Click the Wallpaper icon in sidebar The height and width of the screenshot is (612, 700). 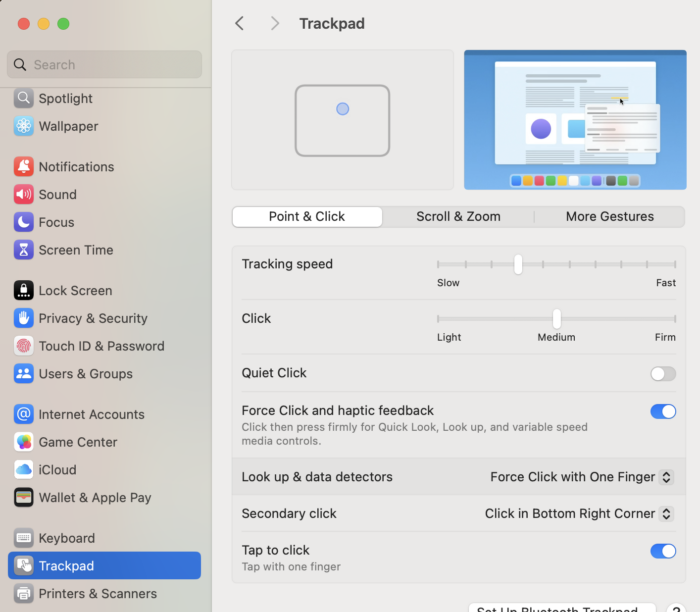click(23, 127)
